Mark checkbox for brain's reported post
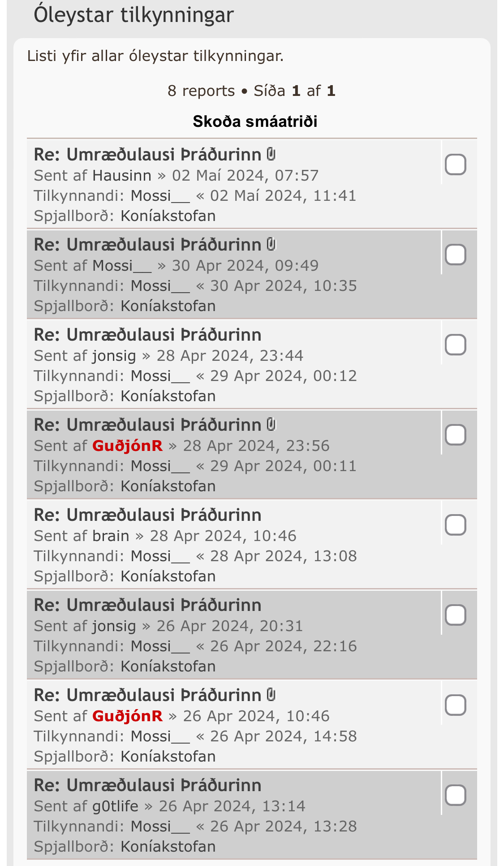This screenshot has width=504, height=866. point(455,525)
